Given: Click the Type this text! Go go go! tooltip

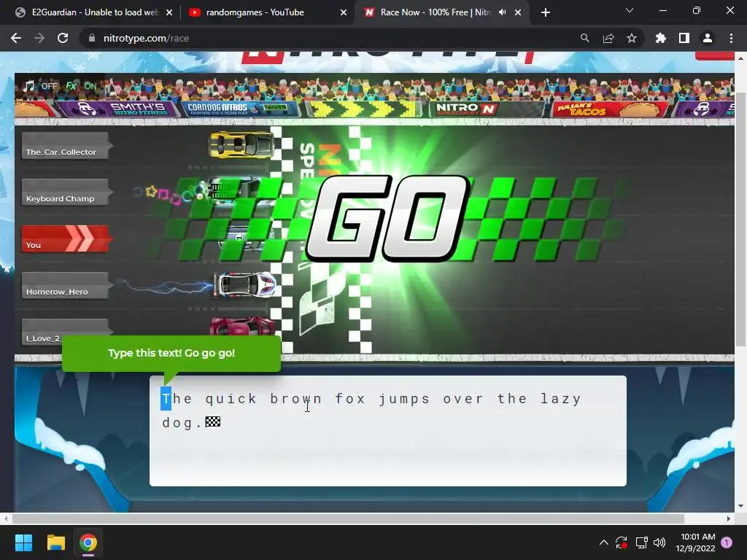Looking at the screenshot, I should [171, 354].
